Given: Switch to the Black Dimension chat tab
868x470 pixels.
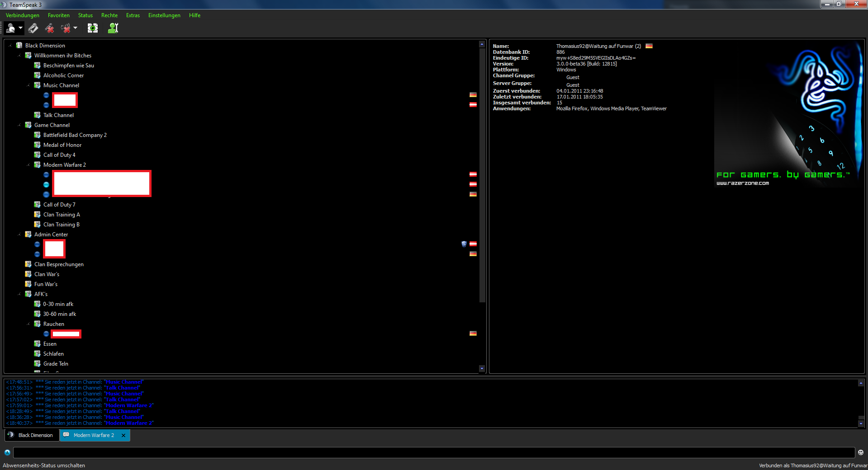Looking at the screenshot, I should click(31, 435).
